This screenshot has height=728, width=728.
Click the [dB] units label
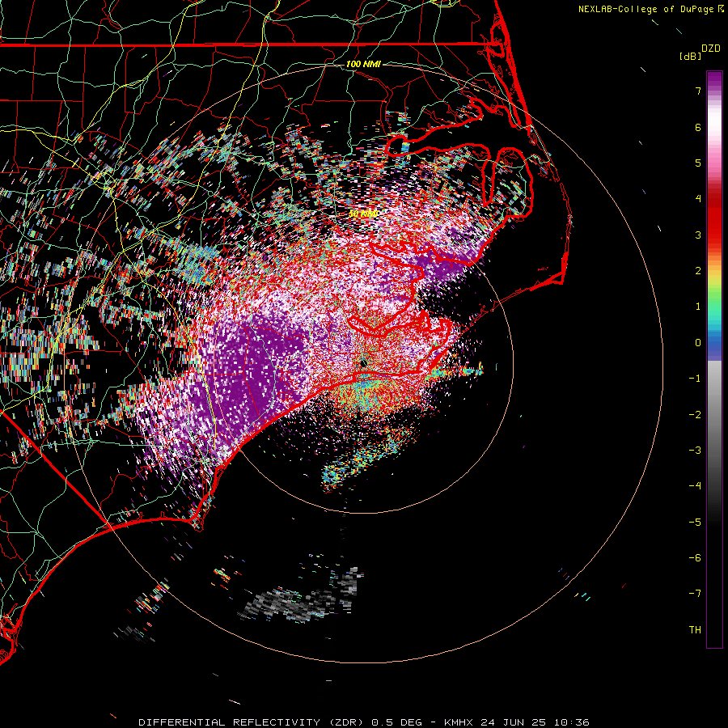click(x=690, y=56)
